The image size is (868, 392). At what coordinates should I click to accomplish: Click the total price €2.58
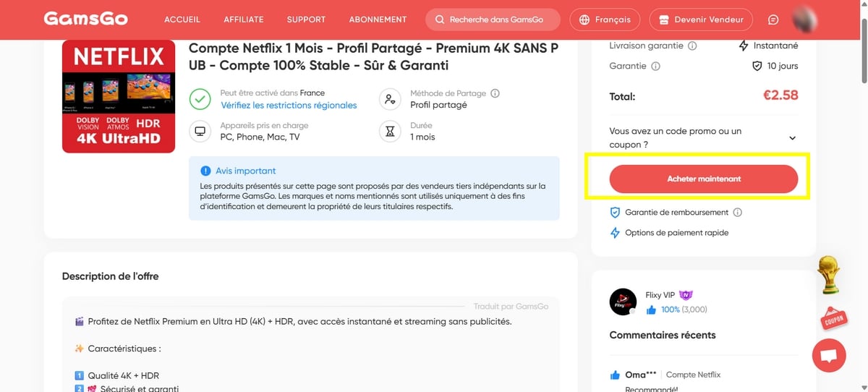click(x=780, y=96)
